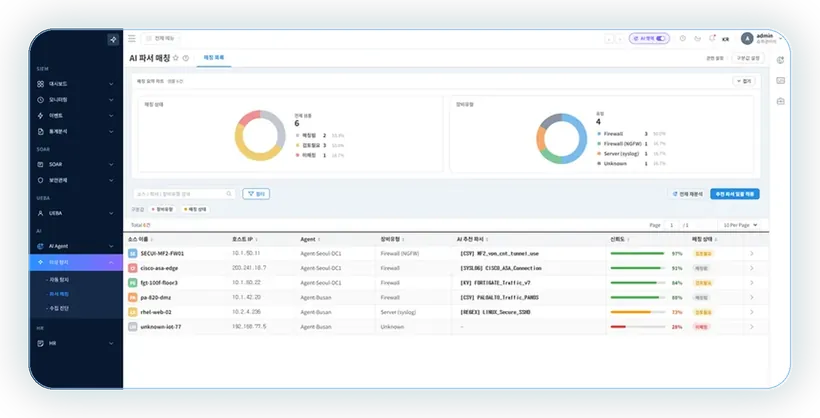The height and width of the screenshot is (418, 820).
Task: Open the 이벤트 sidebar menu
Action: click(x=76, y=116)
